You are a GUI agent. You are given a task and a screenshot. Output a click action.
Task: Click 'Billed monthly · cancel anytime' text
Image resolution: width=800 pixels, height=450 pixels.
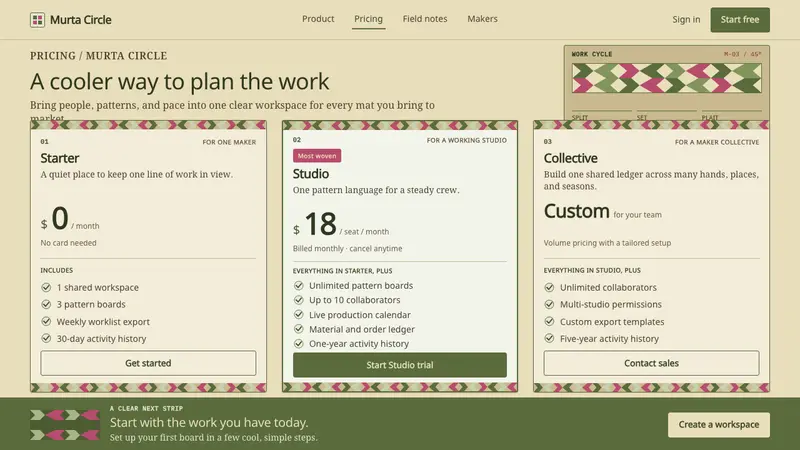coord(347,248)
